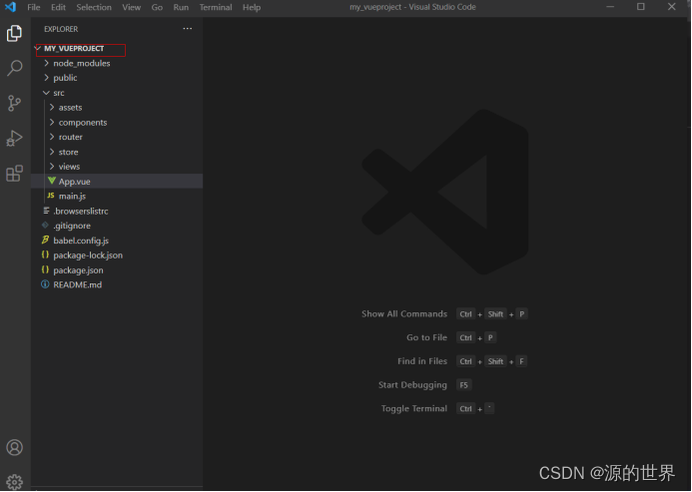692x492 pixels.
Task: Open the Extensions view
Action: pos(14,173)
